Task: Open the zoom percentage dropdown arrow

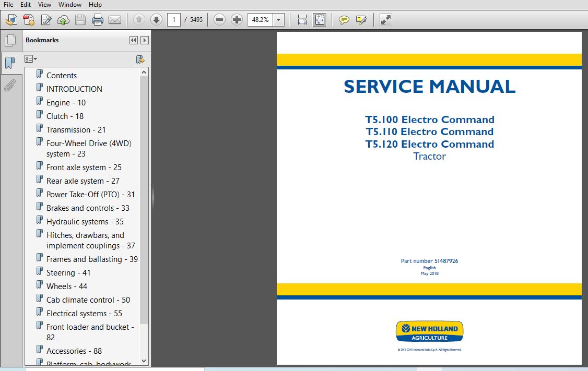Action: [279, 20]
